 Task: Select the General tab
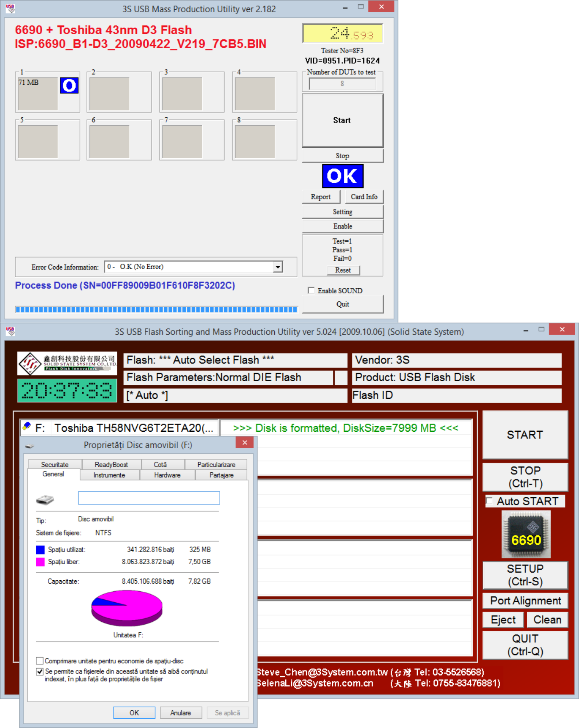[x=53, y=474]
